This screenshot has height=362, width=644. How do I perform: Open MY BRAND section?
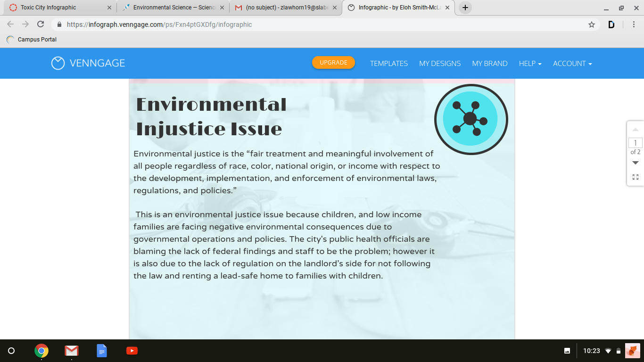point(489,63)
